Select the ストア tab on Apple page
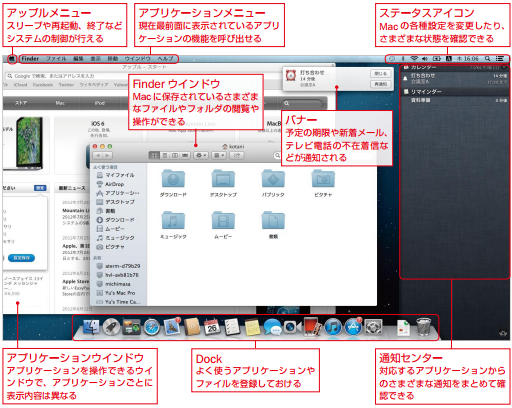 pos(21,103)
